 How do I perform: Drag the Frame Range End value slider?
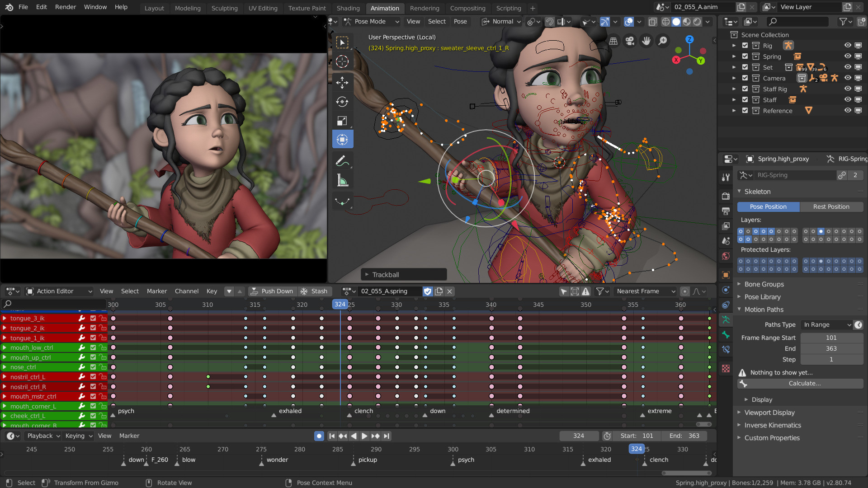click(830, 348)
